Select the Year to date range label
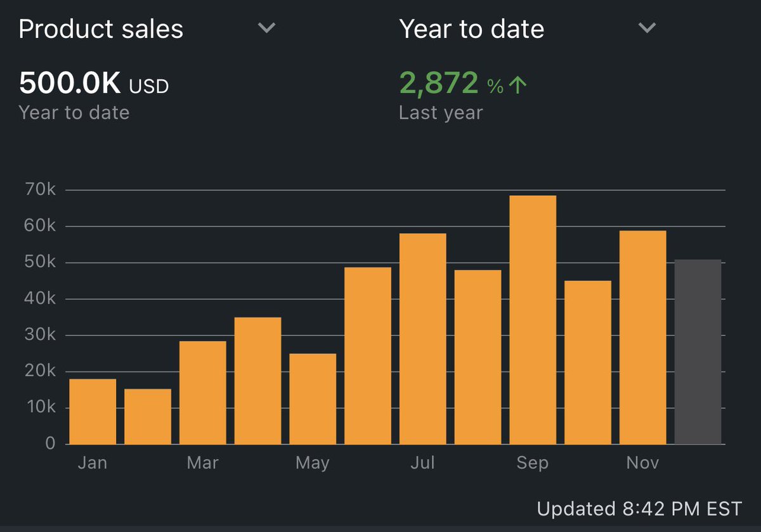This screenshot has height=532, width=761. 472,29
